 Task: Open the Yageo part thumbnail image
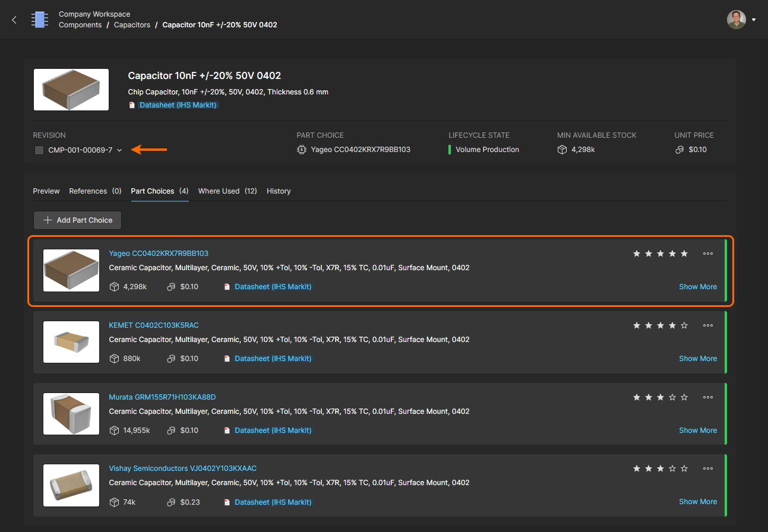coord(71,270)
